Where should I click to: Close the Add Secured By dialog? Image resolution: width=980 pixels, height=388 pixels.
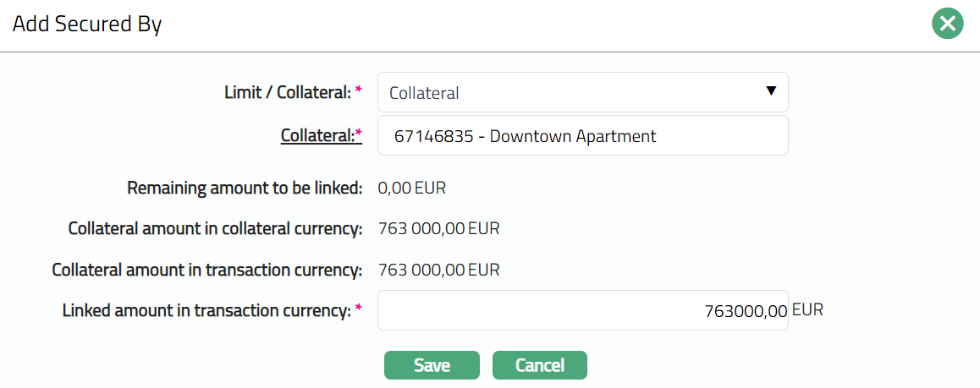tap(948, 24)
